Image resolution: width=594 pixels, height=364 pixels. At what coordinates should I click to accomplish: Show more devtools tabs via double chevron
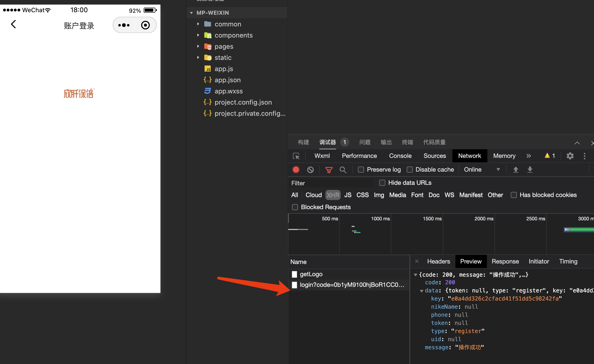(529, 156)
